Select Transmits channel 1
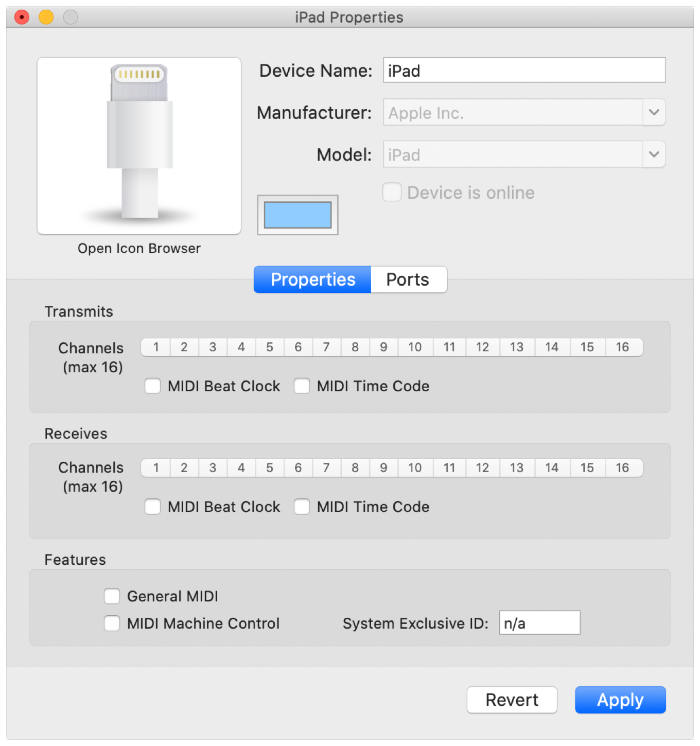The width and height of the screenshot is (700, 746). point(156,348)
